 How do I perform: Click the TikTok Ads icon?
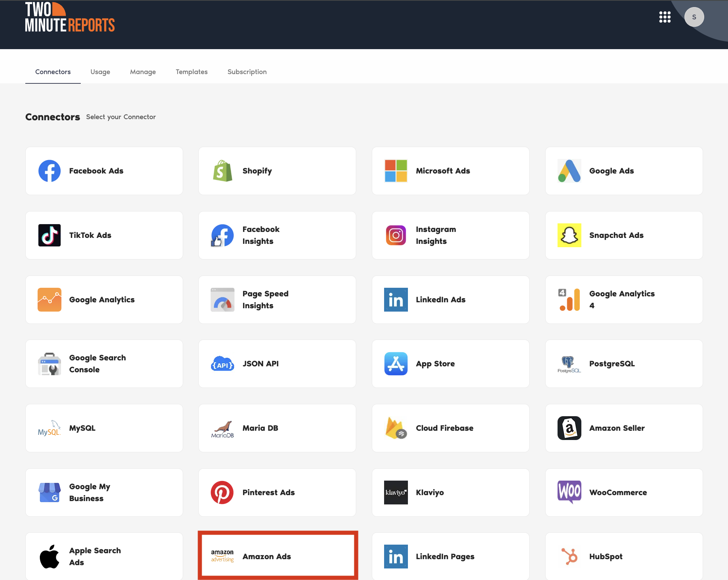point(50,235)
